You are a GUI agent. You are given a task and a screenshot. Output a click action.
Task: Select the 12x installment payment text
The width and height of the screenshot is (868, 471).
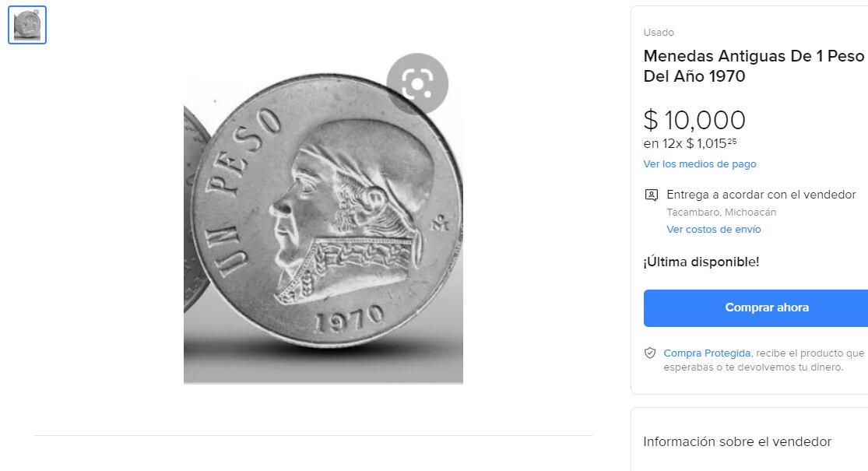coord(690,143)
